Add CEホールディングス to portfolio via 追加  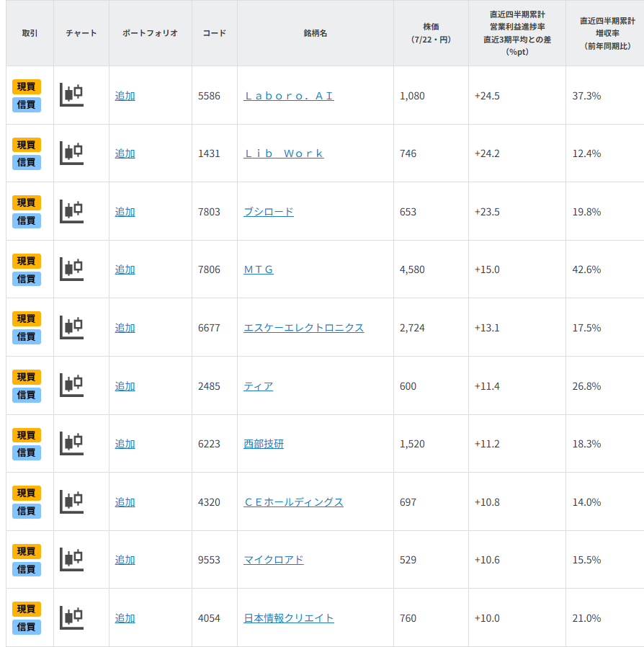pyautogui.click(x=125, y=502)
